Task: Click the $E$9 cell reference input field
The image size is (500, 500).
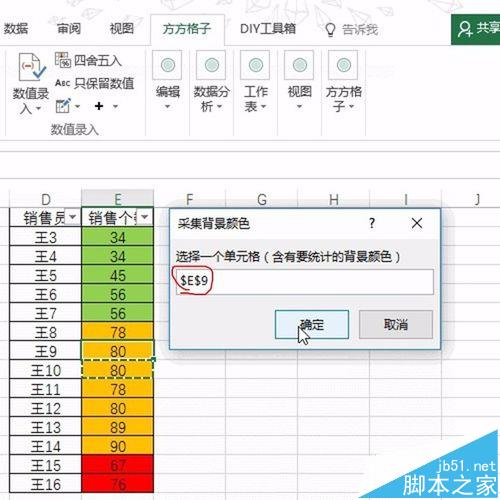Action: pyautogui.click(x=305, y=282)
